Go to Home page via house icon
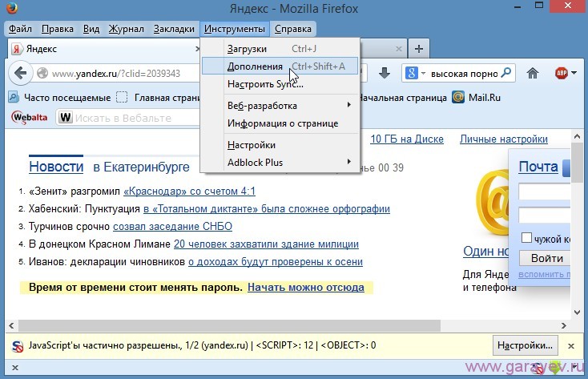The width and height of the screenshot is (588, 379). tap(533, 73)
